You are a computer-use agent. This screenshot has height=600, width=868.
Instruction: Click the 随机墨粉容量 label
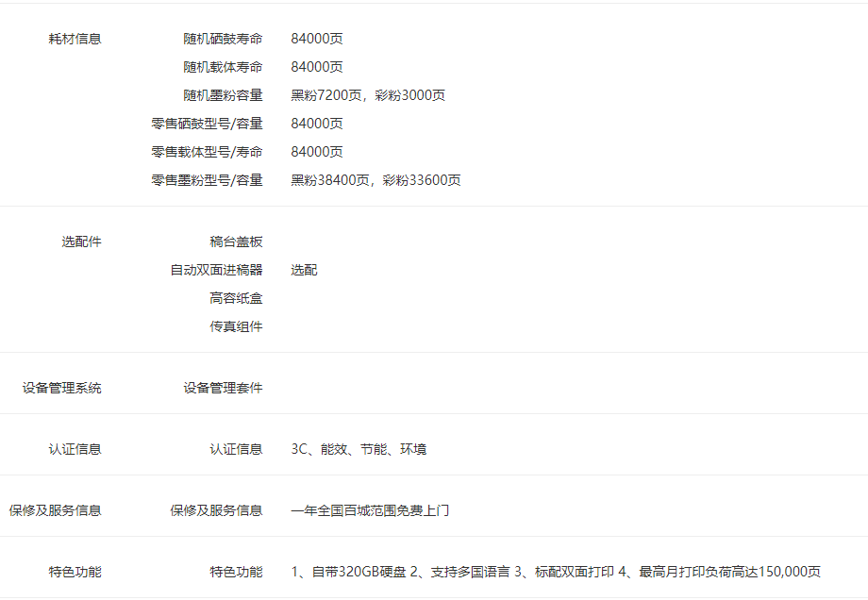pyautogui.click(x=223, y=95)
